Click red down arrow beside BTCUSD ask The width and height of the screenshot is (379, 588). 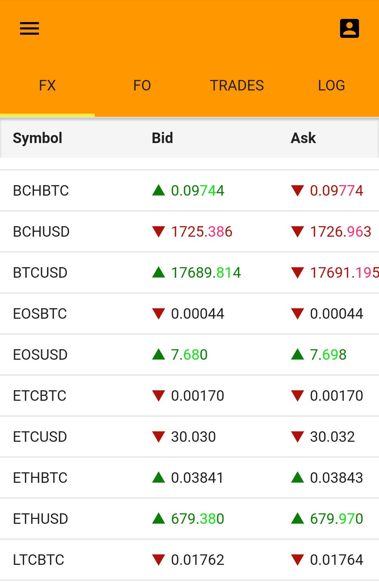298,272
